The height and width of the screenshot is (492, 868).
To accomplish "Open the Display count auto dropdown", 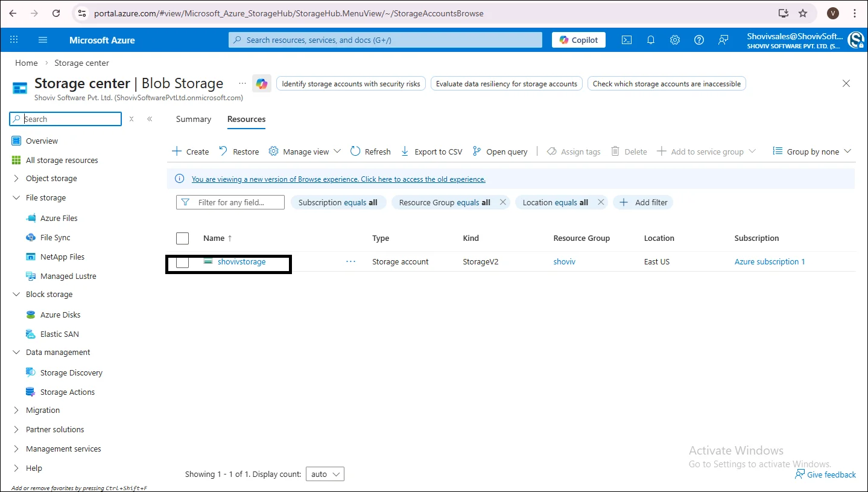I will [325, 474].
